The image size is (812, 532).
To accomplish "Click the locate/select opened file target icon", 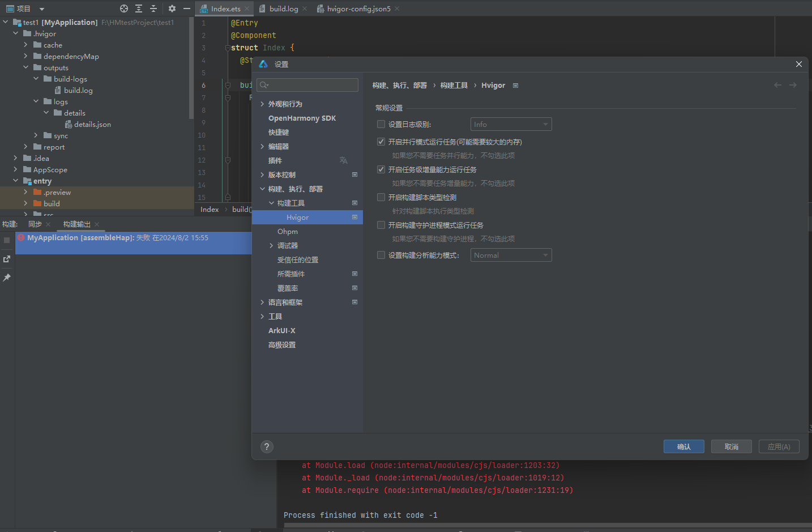I will (x=124, y=8).
